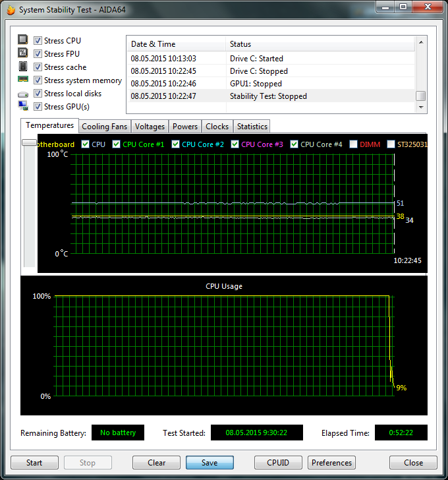
Task: Disable Stress cache option
Action: (x=38, y=67)
